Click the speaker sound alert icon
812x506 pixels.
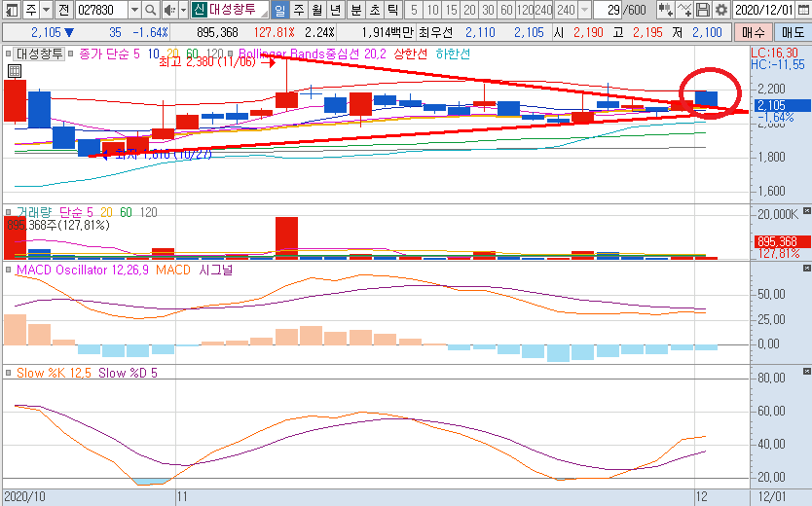(169, 10)
